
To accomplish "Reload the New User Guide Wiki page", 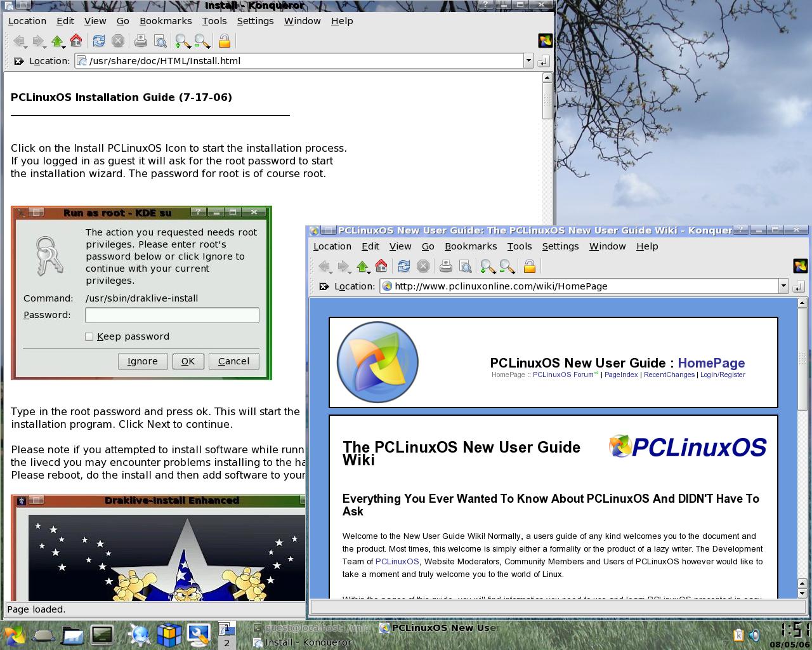I will [403, 267].
